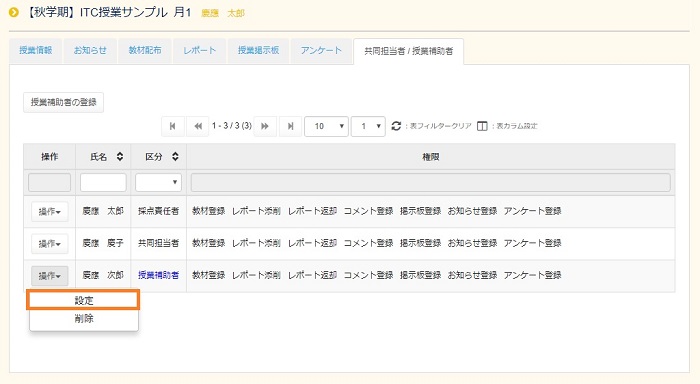Click 権限 column header
The image size is (700, 384).
pos(431,157)
